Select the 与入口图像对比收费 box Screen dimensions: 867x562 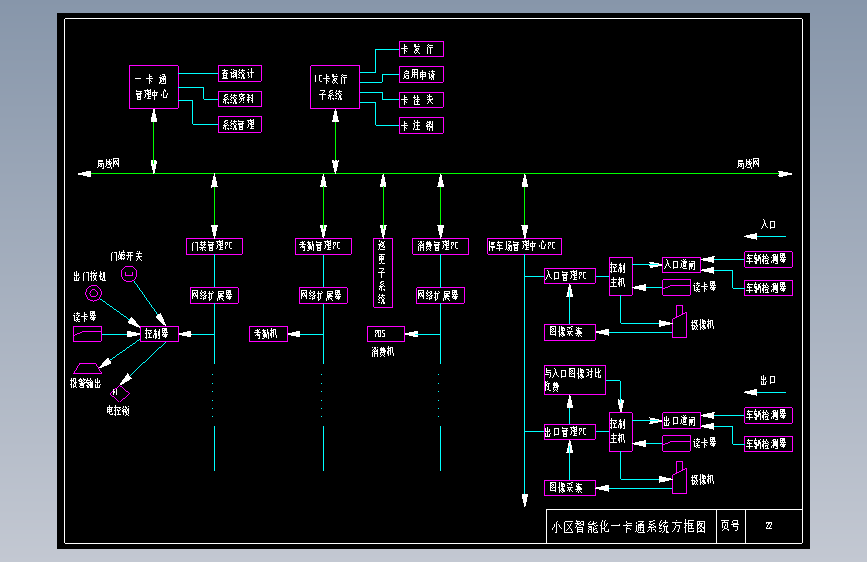(x=575, y=380)
